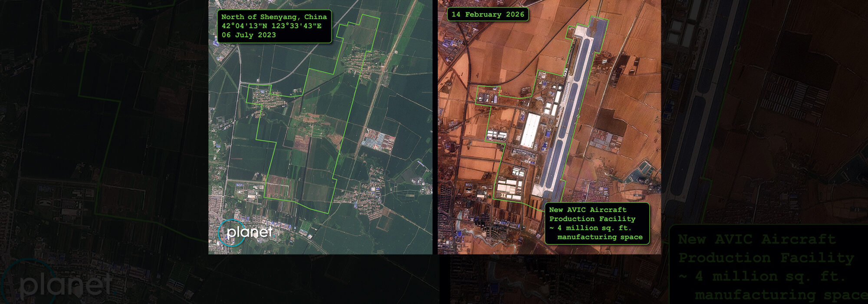The image size is (868, 304).
Task: Select the 'North of Shenyang, China' label
Action: (x=274, y=17)
